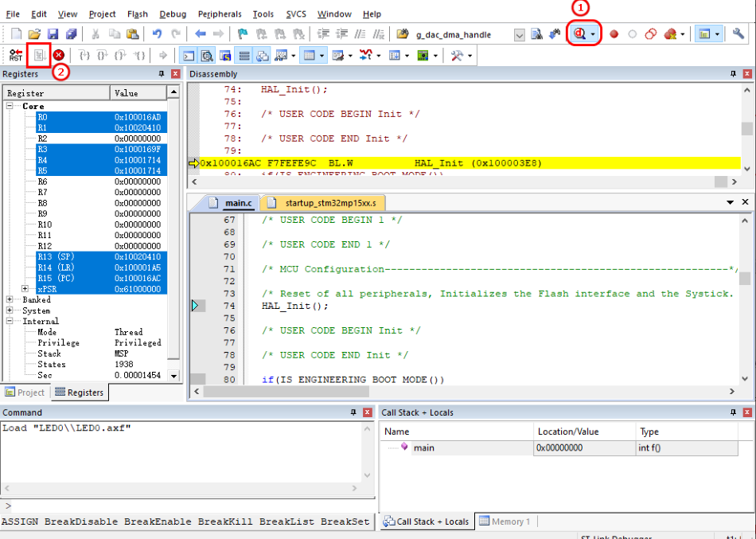The image size is (756, 539).
Task: Toggle the Call Stack window icon
Action: [263, 56]
